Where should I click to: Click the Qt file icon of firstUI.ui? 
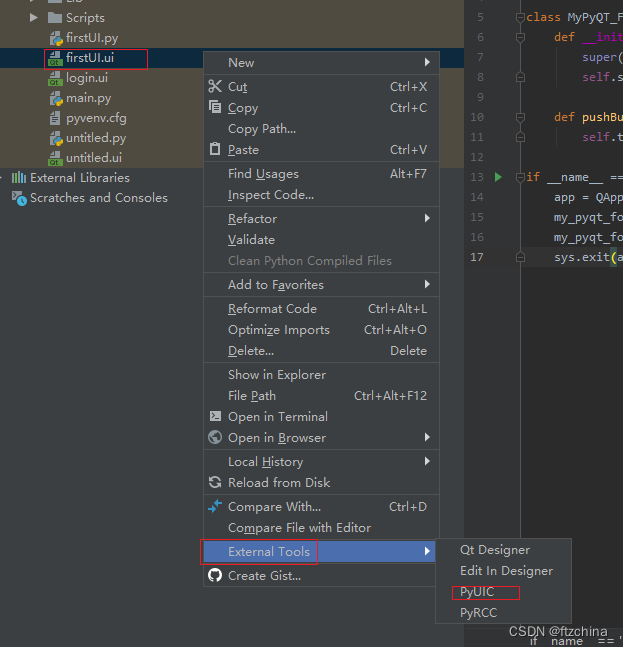pyautogui.click(x=56, y=58)
